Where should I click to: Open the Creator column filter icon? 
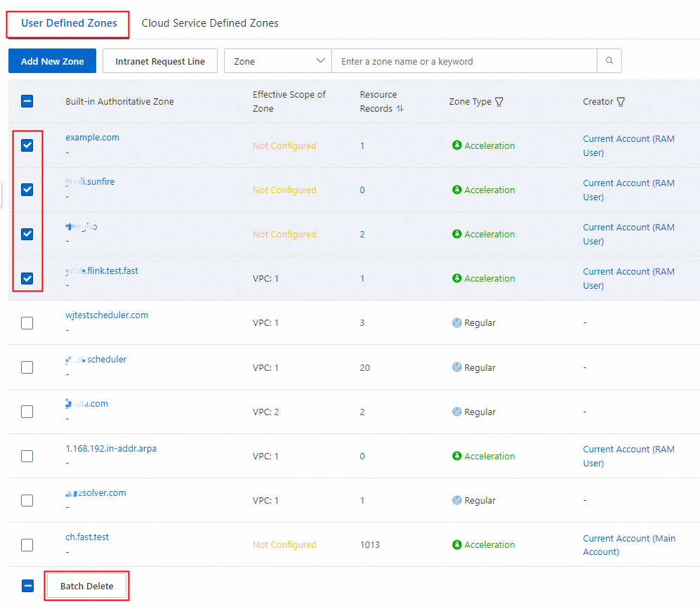click(621, 102)
